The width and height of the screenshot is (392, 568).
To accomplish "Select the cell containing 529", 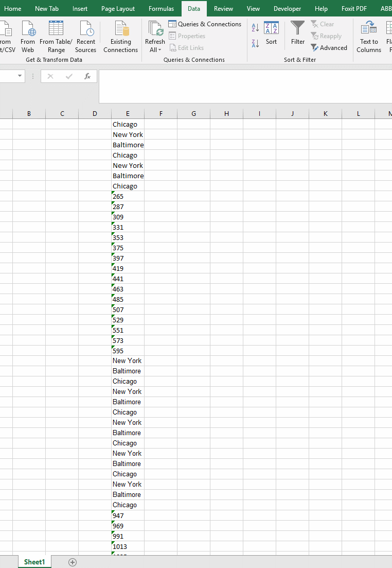I will pos(128,320).
